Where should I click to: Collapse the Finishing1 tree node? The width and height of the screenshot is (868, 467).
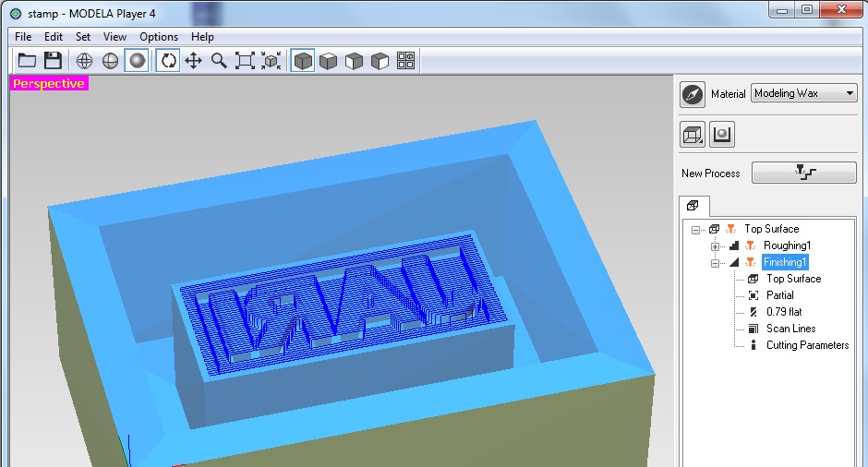click(716, 263)
